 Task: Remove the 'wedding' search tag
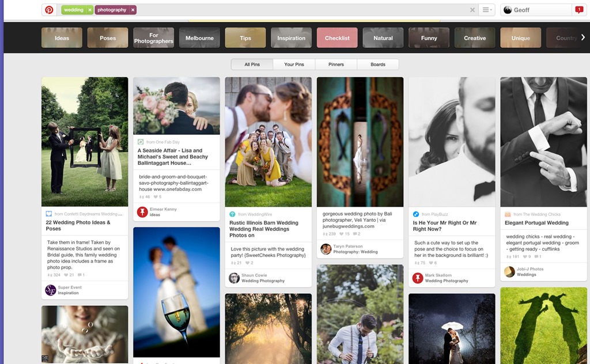click(90, 10)
